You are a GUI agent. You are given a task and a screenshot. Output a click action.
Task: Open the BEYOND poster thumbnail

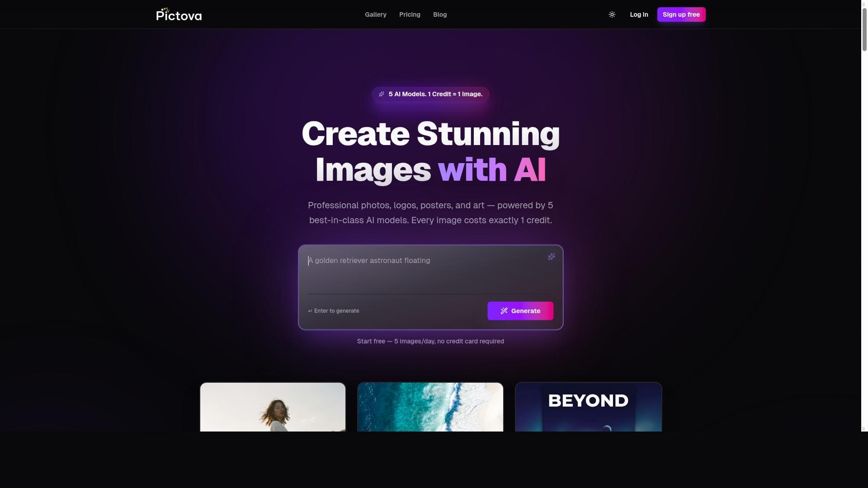[x=589, y=407]
